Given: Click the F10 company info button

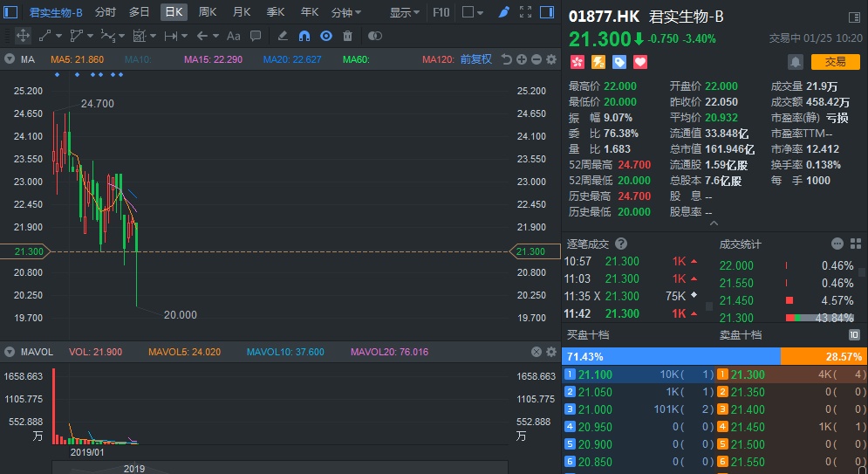Looking at the screenshot, I should click(441, 11).
